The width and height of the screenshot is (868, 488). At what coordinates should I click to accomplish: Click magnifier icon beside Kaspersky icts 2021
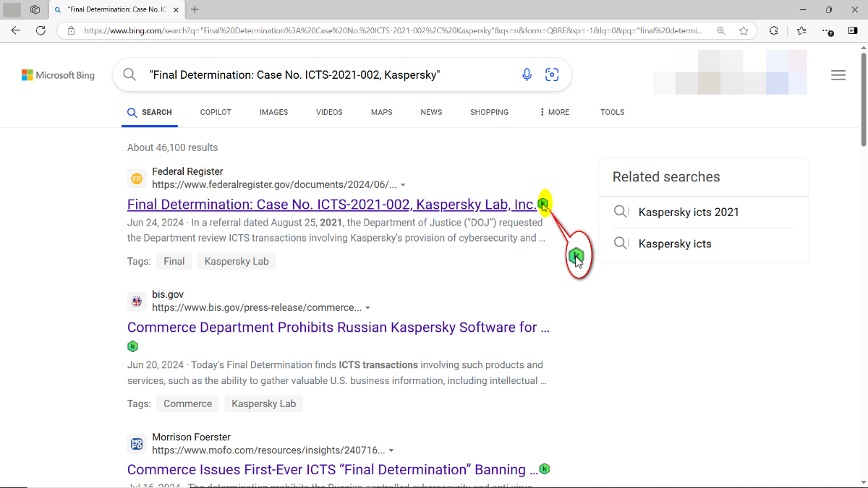tap(621, 212)
